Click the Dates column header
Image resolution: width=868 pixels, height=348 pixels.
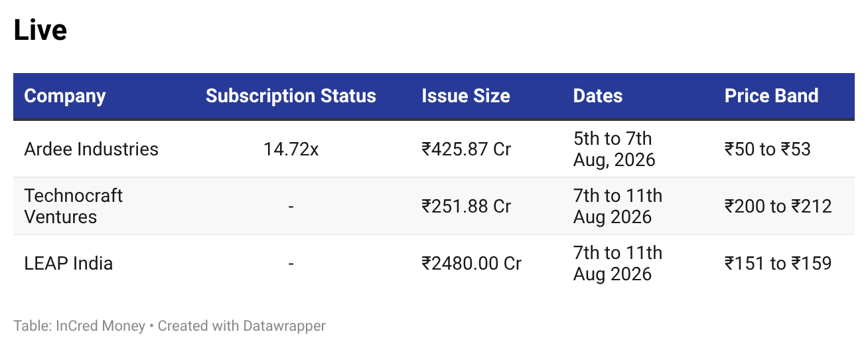click(x=598, y=96)
